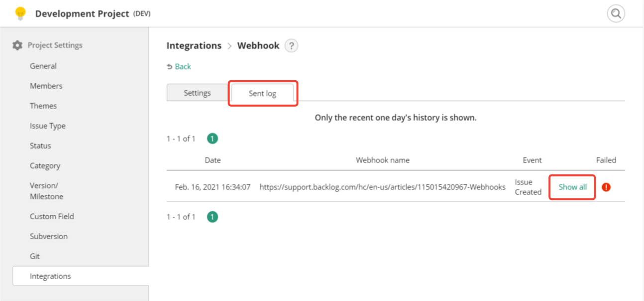Click the support.backlog.com webhook URL cell

[383, 187]
